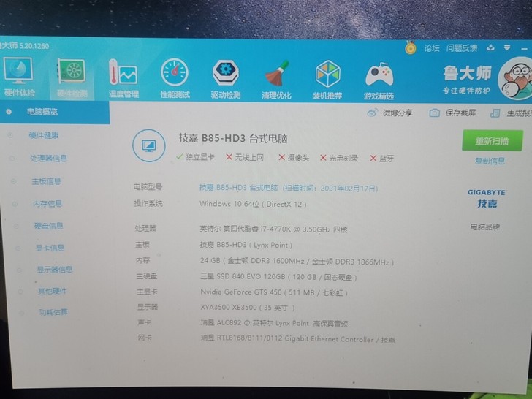Click 保存截屏 save screenshot
The width and height of the screenshot is (532, 399).
(x=452, y=113)
